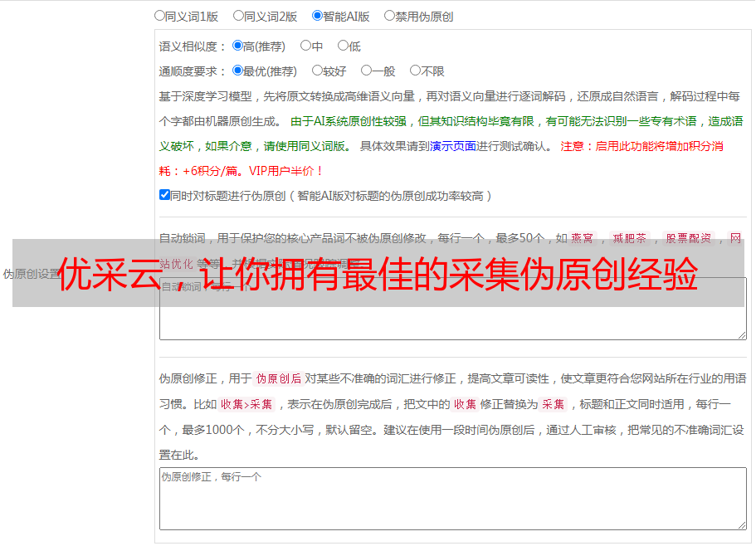The width and height of the screenshot is (756, 546).
Task: Toggle 同时对标题进行伪原创 checkbox
Action: coord(164,195)
